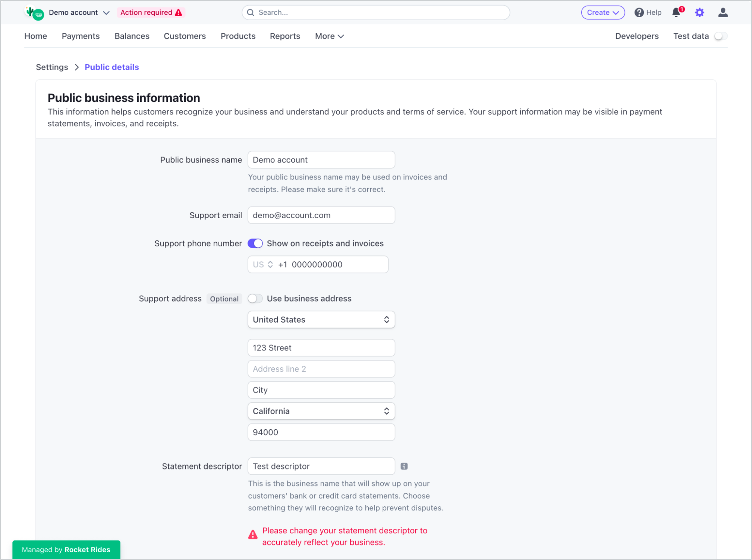Screen dimensions: 752x560
Task: Click the Address line 2 field
Action: 321,369
